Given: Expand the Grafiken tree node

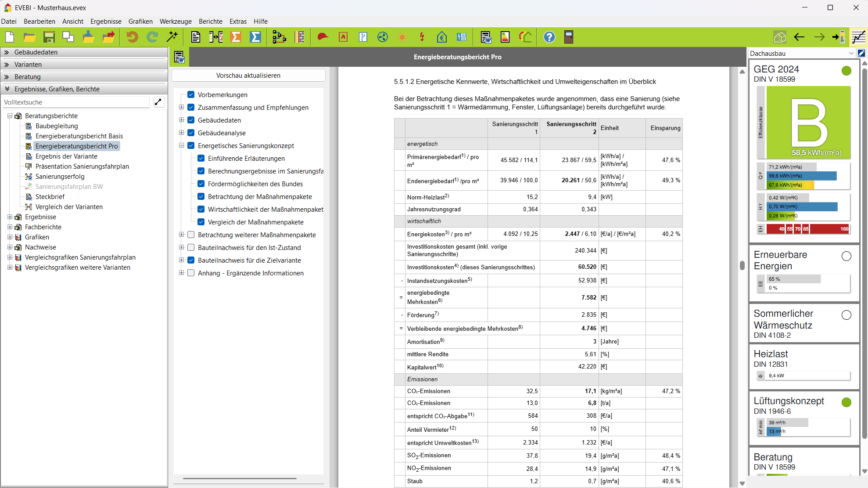Looking at the screenshot, I should (10, 237).
